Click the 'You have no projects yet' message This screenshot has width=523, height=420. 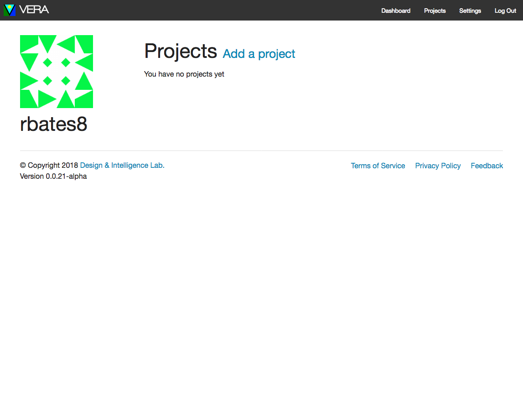184,74
